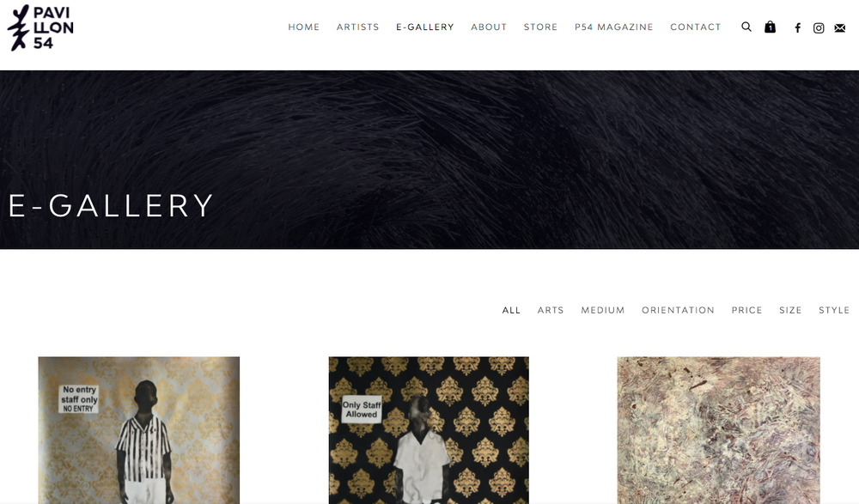Select the E-Gallery navigation link
This screenshot has width=859, height=504.
click(425, 27)
